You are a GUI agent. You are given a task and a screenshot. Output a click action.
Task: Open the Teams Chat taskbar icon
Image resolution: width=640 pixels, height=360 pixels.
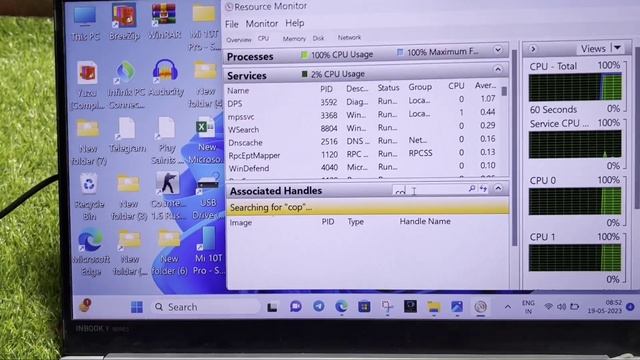[x=296, y=306]
